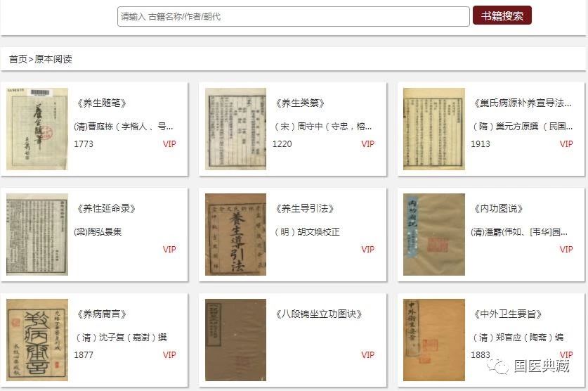Focus the ancient book name search field
The image size is (588, 391).
tap(293, 16)
